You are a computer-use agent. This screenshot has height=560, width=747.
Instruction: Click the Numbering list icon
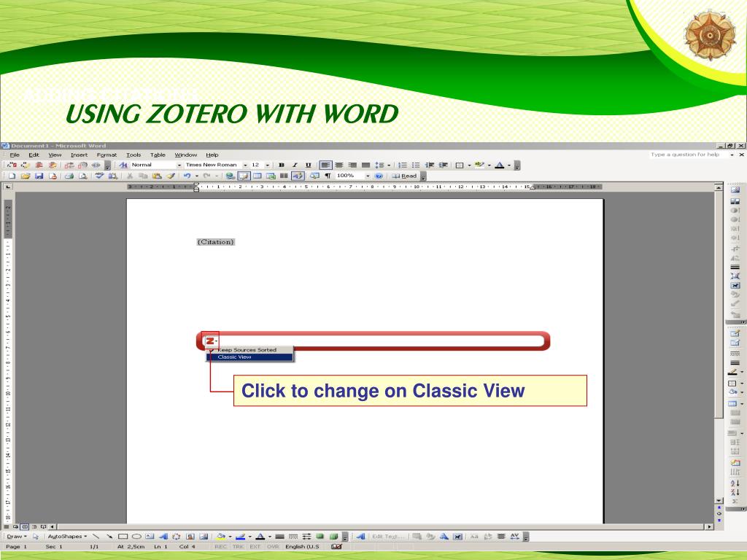click(x=403, y=166)
